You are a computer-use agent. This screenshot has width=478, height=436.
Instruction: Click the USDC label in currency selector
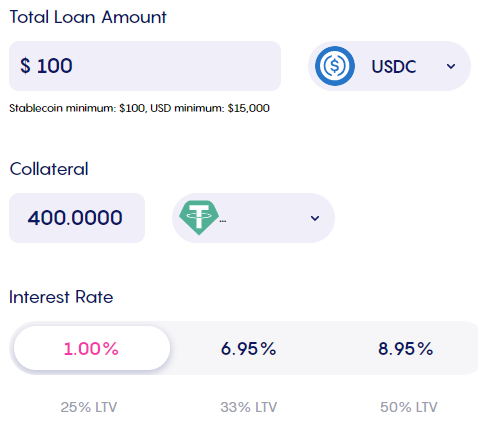point(394,66)
